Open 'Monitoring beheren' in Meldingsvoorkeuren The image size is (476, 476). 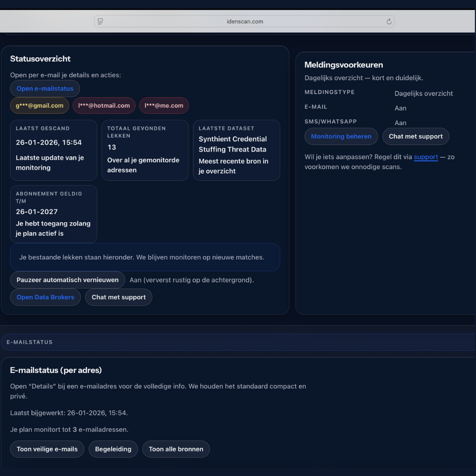[341, 136]
